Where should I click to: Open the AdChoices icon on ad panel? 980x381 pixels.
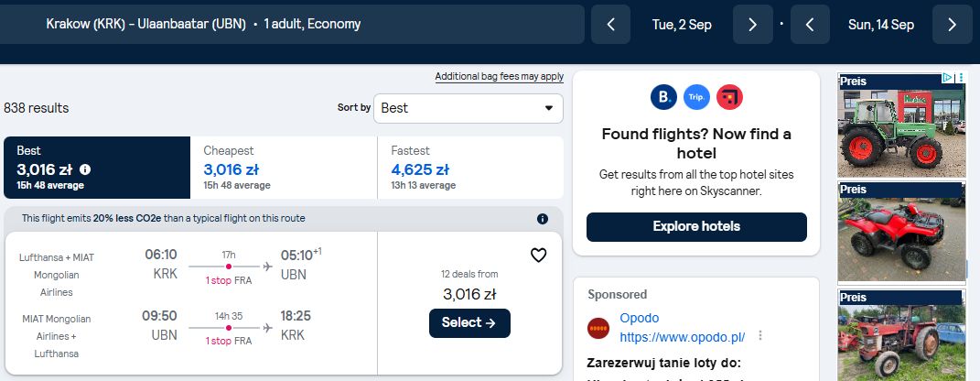click(947, 78)
